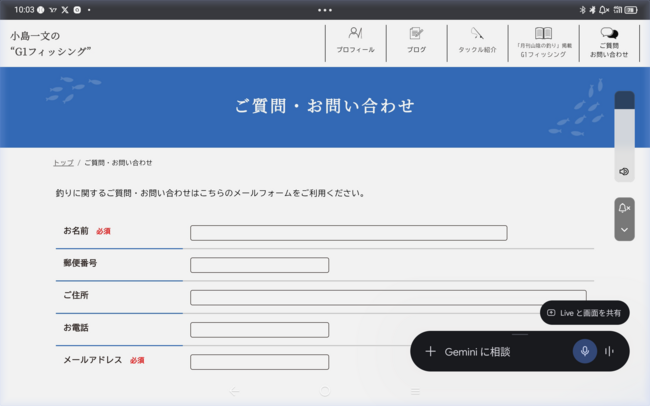Open the プロフィール page

(356, 41)
